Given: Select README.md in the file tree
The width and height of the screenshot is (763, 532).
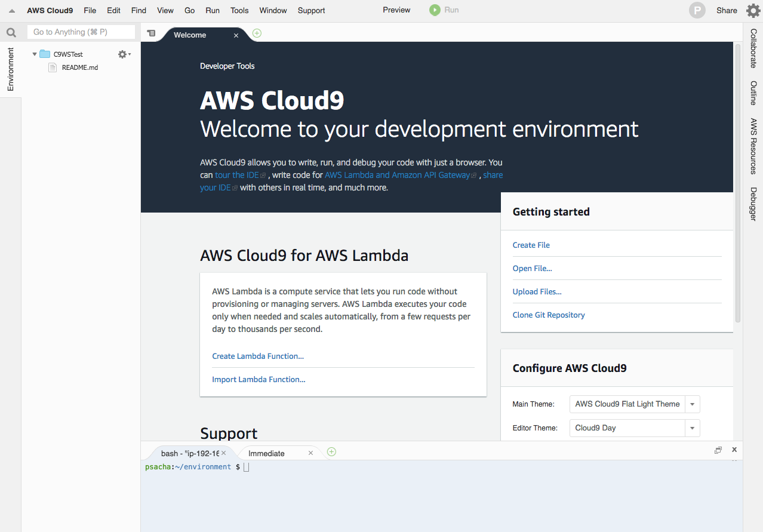Looking at the screenshot, I should coord(80,67).
